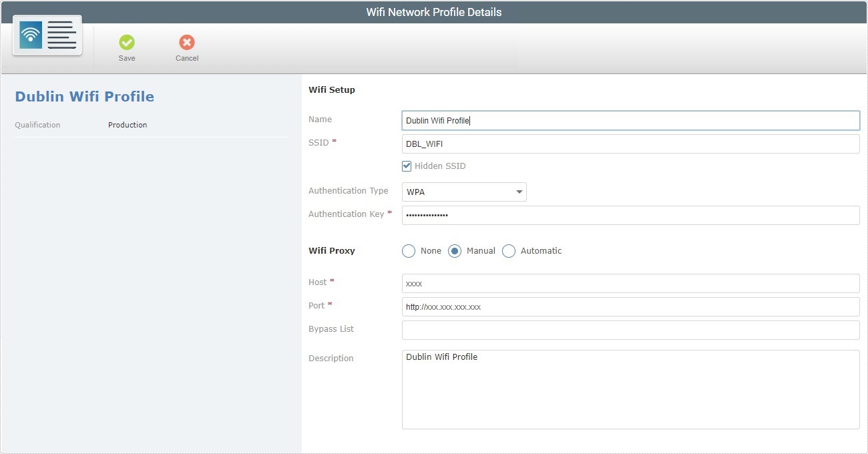Uncheck the Hidden SSID checkbox
868x454 pixels.
[x=406, y=166]
